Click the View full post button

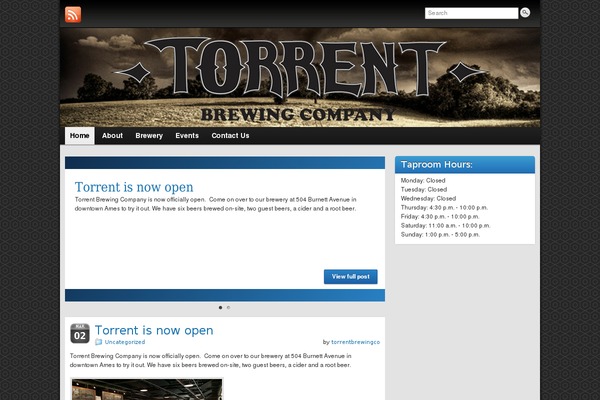(x=351, y=277)
